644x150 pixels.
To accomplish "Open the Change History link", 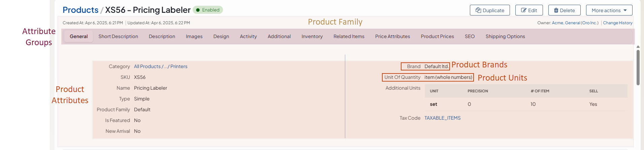I will pos(617,23).
